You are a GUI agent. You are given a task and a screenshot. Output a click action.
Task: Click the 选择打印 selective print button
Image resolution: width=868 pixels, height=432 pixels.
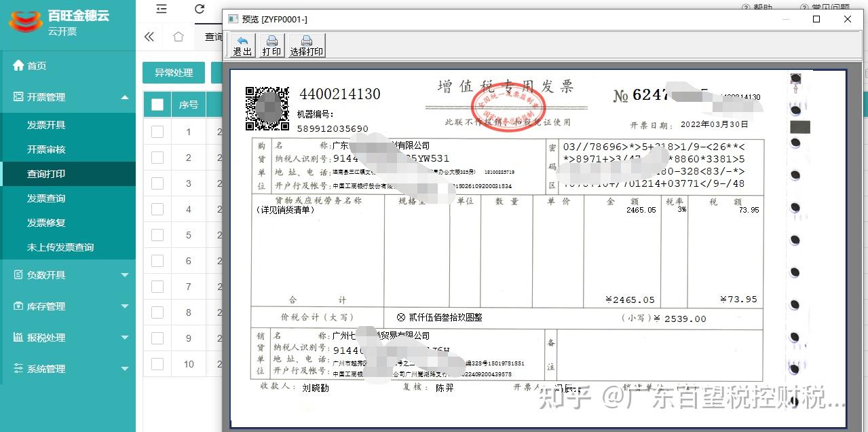point(307,46)
